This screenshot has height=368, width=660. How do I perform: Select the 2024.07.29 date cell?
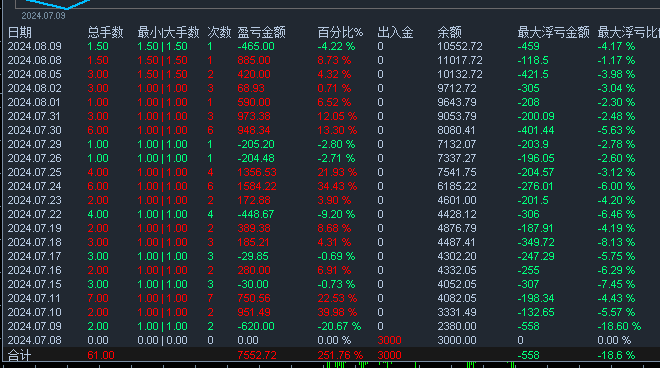35,144
